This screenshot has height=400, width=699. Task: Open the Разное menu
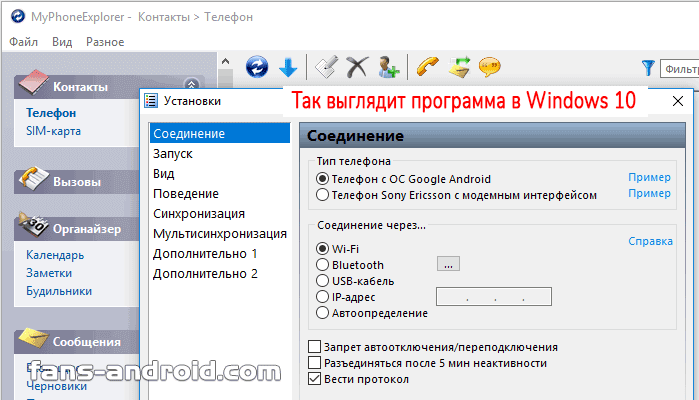(x=105, y=42)
